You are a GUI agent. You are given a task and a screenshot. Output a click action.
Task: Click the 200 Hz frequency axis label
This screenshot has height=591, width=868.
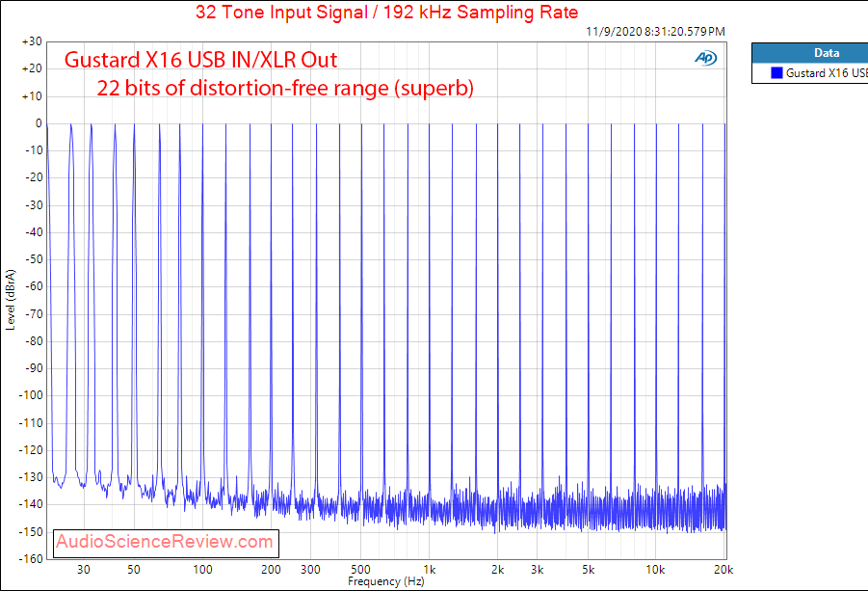point(271,570)
